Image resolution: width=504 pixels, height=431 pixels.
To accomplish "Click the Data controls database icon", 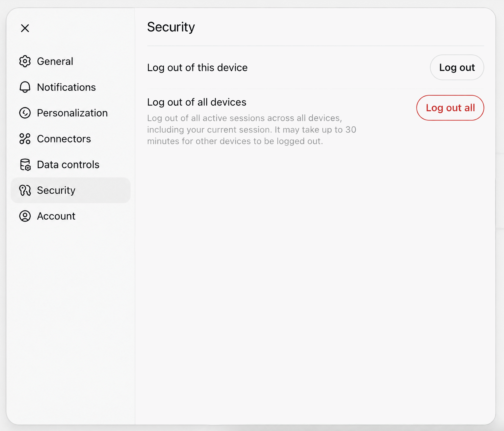I will pyautogui.click(x=25, y=165).
